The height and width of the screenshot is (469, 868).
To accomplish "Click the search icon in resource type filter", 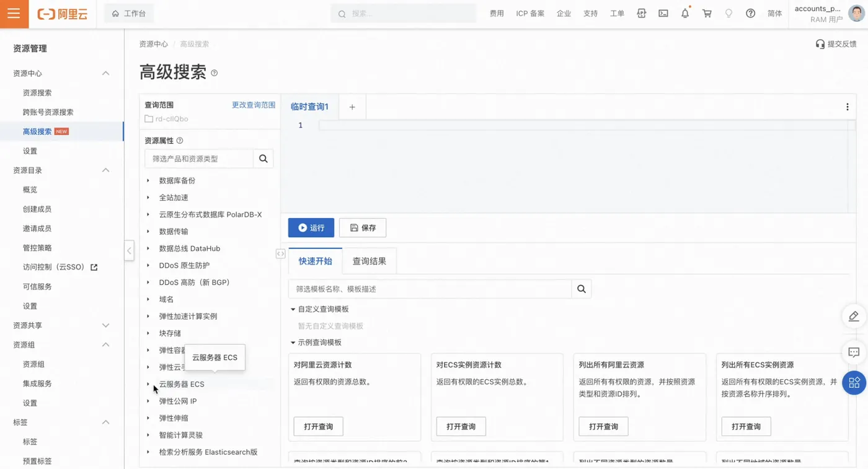I will (x=263, y=159).
